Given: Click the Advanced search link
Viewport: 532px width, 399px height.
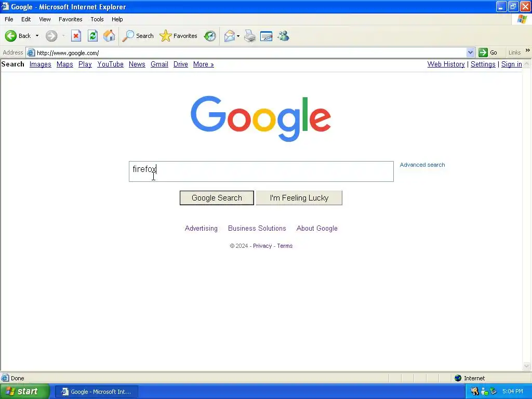Looking at the screenshot, I should tap(422, 165).
